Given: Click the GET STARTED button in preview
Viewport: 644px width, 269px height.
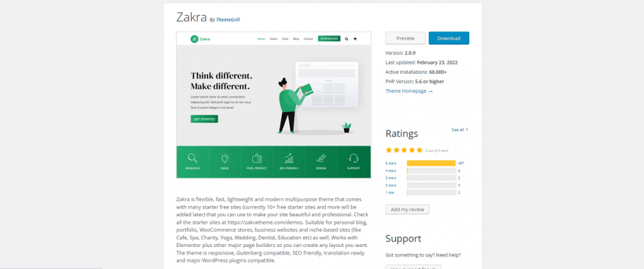Looking at the screenshot, I should point(204,119).
